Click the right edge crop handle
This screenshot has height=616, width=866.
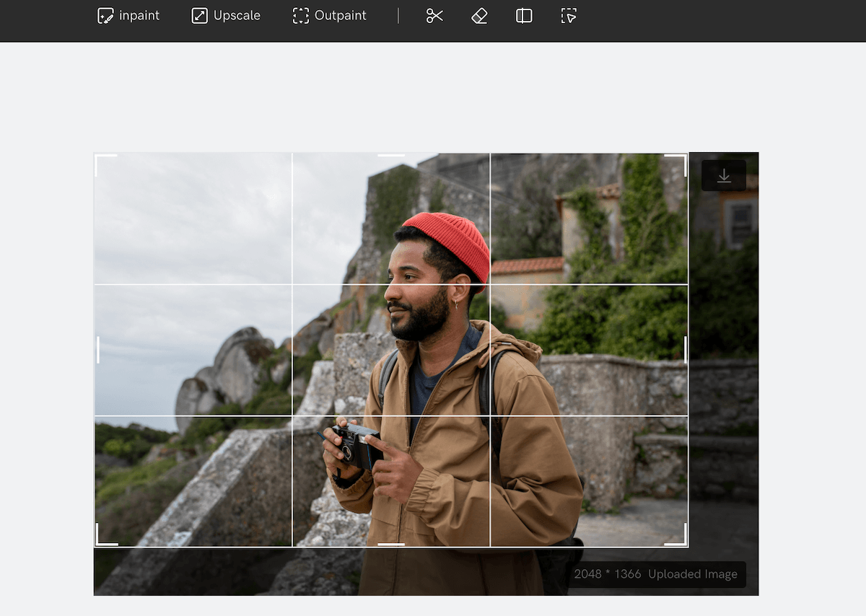click(x=686, y=349)
